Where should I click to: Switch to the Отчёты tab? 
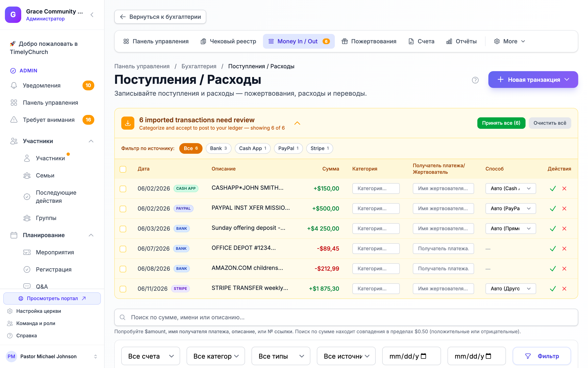[461, 41]
